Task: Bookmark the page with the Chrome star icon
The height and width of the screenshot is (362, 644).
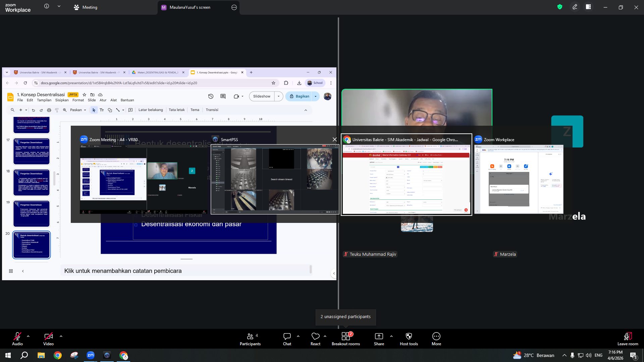Action: coord(273,83)
